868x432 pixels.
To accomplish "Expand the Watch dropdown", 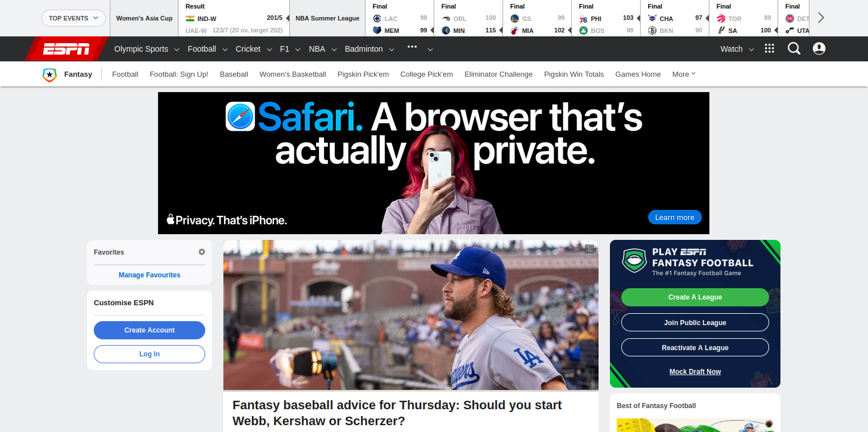I will tap(737, 49).
